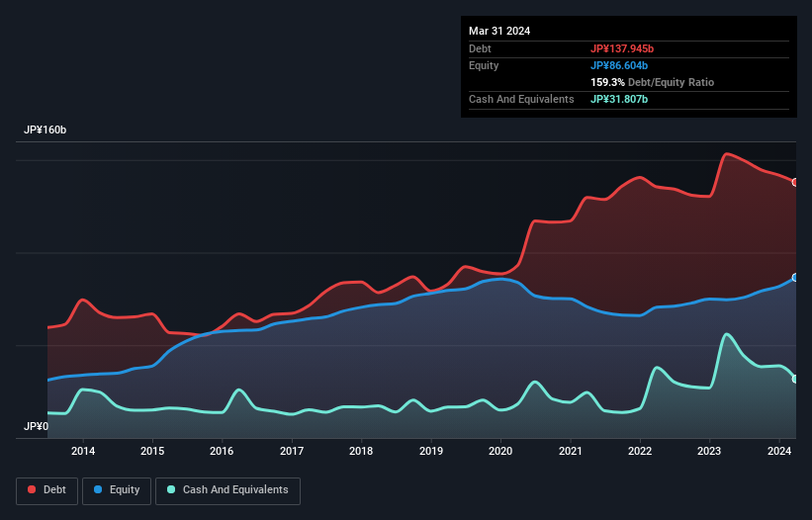Click the JP¥0 y-axis label

point(36,426)
